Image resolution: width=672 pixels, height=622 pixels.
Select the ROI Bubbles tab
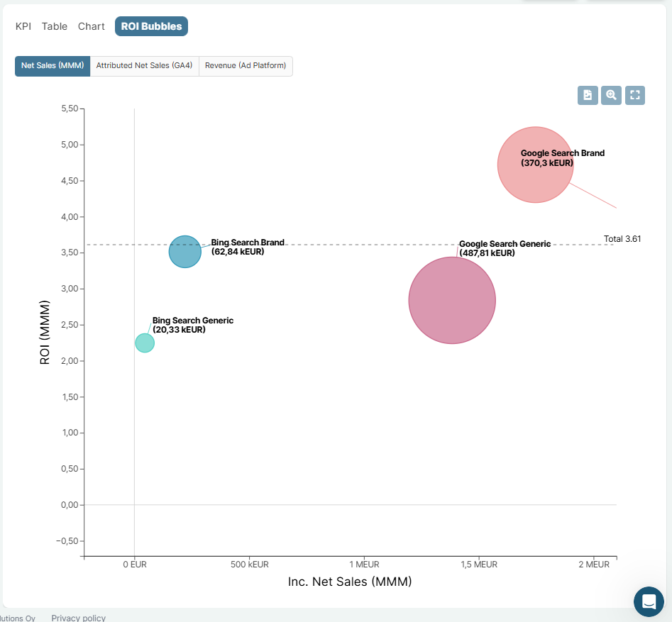click(151, 26)
